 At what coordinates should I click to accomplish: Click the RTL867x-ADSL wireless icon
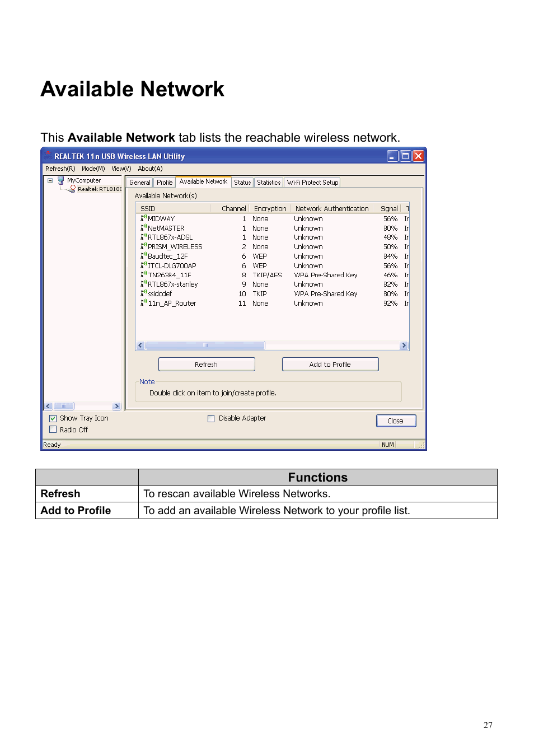(x=144, y=237)
